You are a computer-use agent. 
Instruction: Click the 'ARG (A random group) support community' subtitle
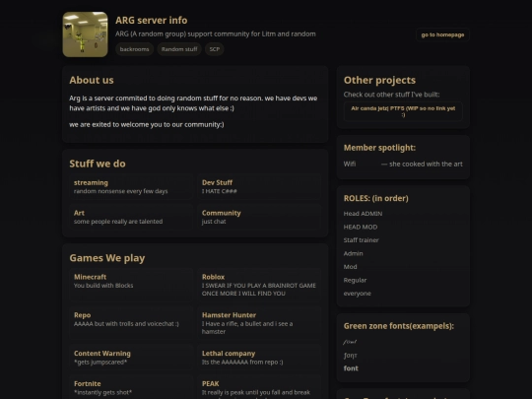(x=216, y=33)
